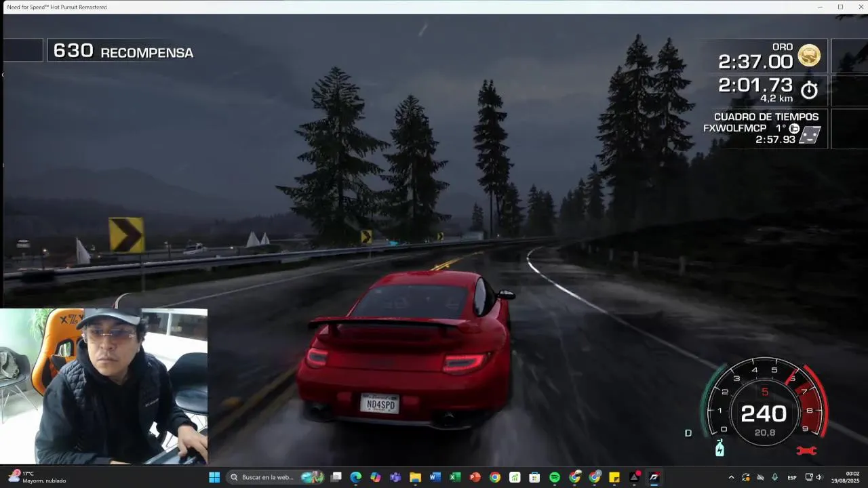This screenshot has height=488, width=868.
Task: Click the Need for Speed taskbar icon
Action: (x=654, y=477)
